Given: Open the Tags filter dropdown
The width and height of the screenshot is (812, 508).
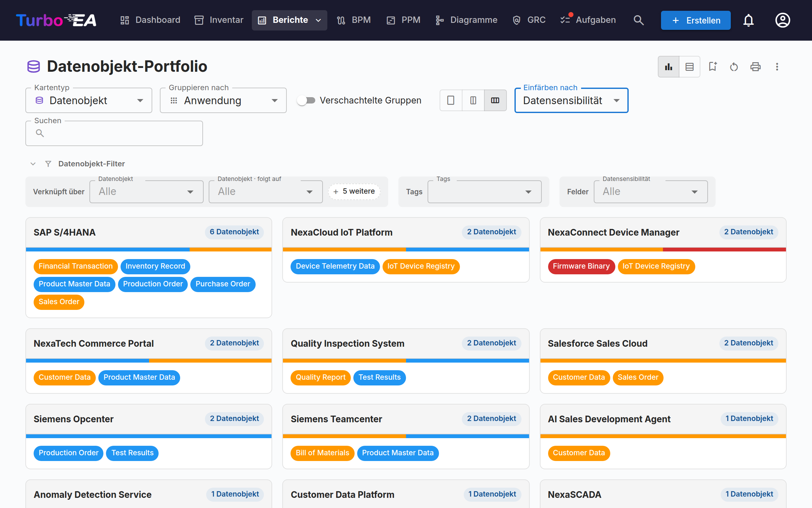Looking at the screenshot, I should click(x=485, y=192).
